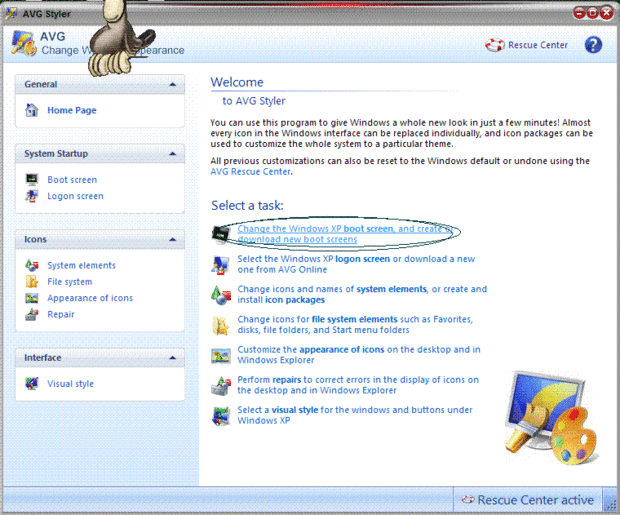Click the status bar Rescue Center icon
The height and width of the screenshot is (515, 620).
(468, 500)
